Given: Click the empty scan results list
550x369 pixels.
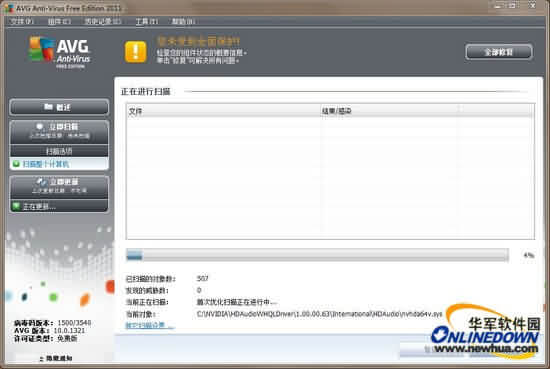Looking at the screenshot, I should pos(330,178).
